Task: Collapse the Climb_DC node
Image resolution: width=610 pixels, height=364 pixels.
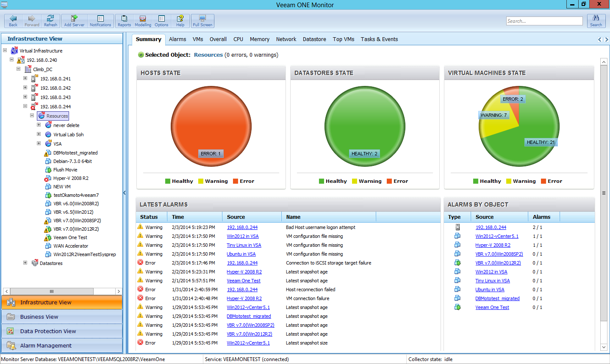Action: (18, 69)
